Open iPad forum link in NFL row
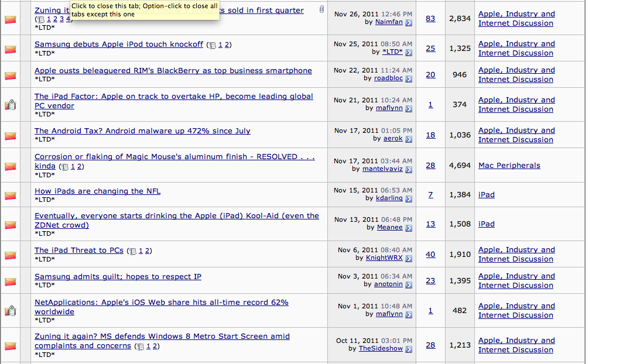630x364 pixels. pyautogui.click(x=486, y=194)
